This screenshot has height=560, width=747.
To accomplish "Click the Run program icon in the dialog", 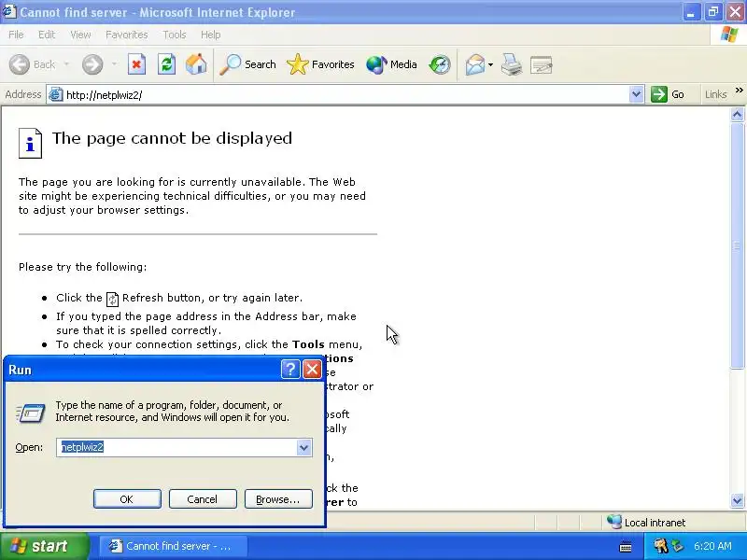I will pos(31,413).
